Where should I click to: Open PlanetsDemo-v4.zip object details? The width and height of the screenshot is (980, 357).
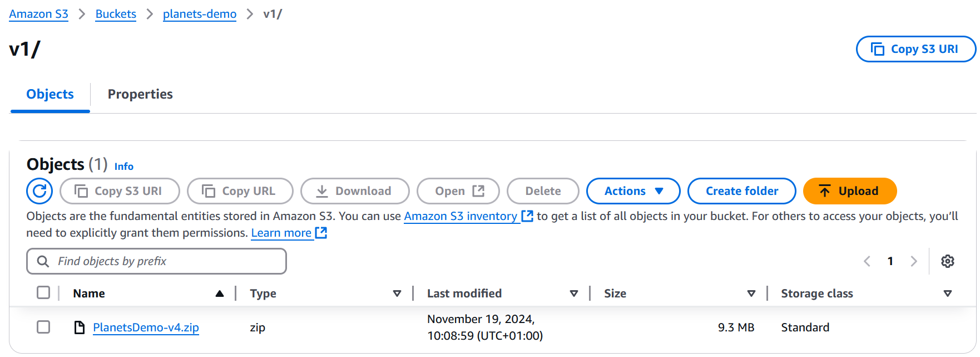pos(146,327)
